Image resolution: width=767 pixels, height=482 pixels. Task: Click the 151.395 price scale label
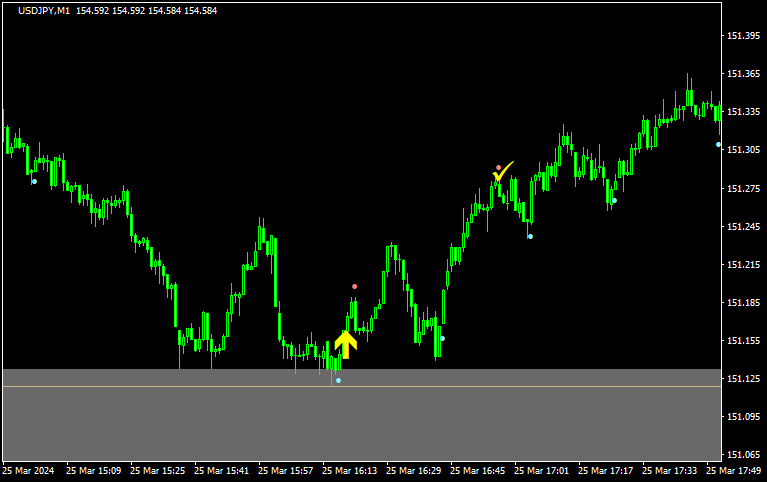(743, 35)
